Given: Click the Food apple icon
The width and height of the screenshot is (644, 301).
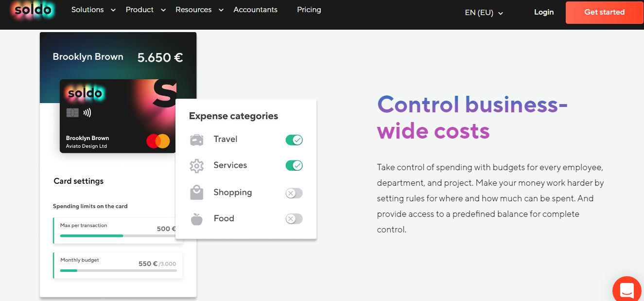Looking at the screenshot, I should (x=196, y=219).
